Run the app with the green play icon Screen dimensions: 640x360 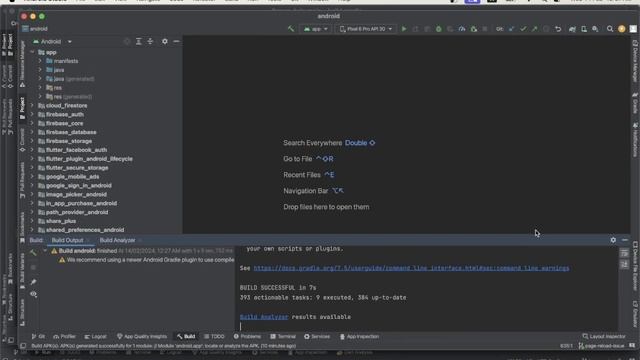(404, 29)
